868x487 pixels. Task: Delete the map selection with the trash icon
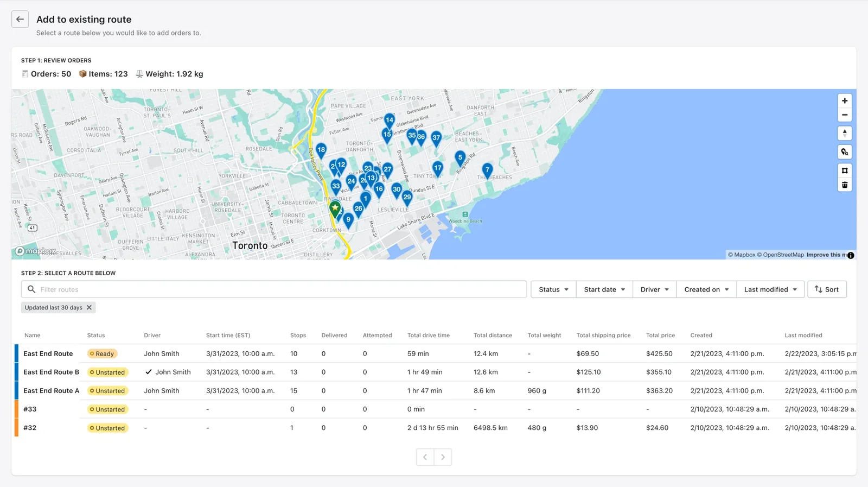click(x=845, y=185)
